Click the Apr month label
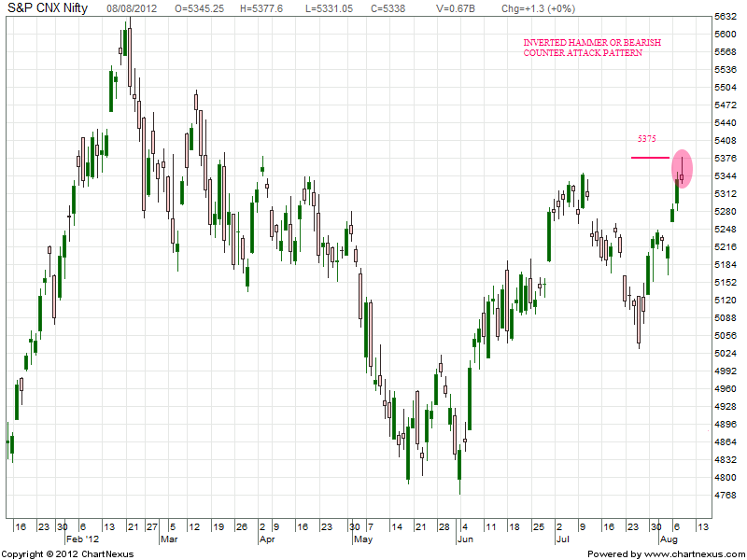The height and width of the screenshot is (560, 747). (x=267, y=539)
